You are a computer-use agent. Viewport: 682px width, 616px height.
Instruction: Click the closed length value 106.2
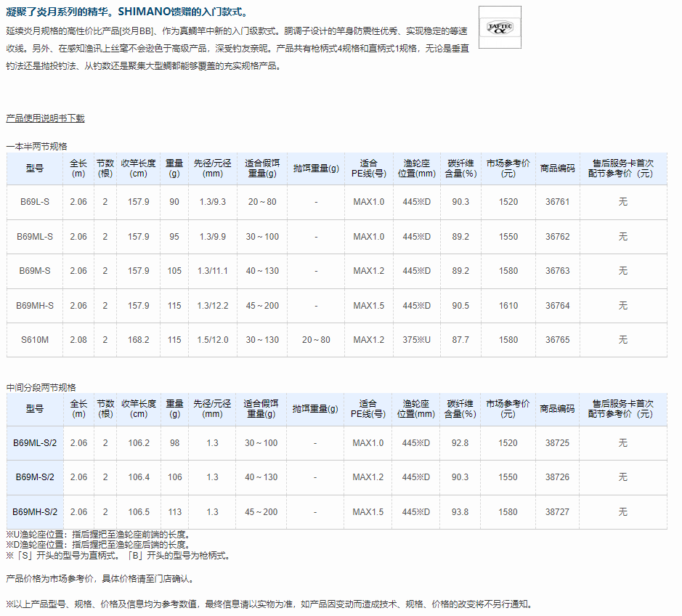pos(139,443)
